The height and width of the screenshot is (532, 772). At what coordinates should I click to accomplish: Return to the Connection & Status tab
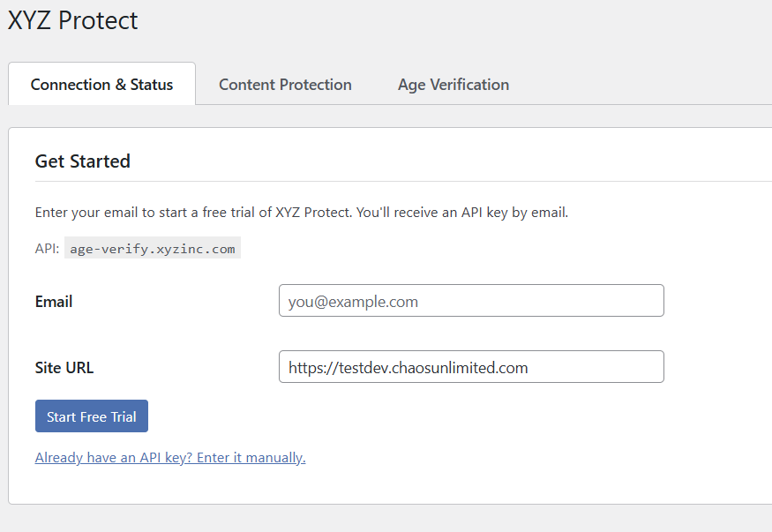pyautogui.click(x=101, y=84)
